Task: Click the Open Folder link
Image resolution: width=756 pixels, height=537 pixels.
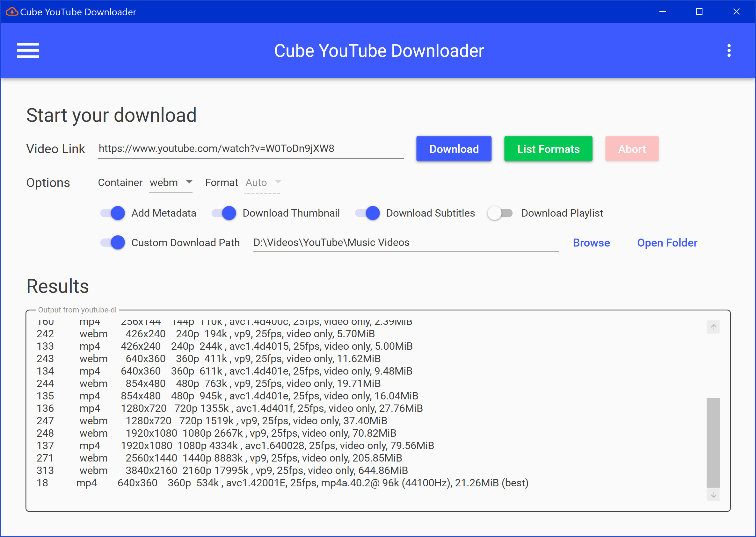Action: [667, 243]
